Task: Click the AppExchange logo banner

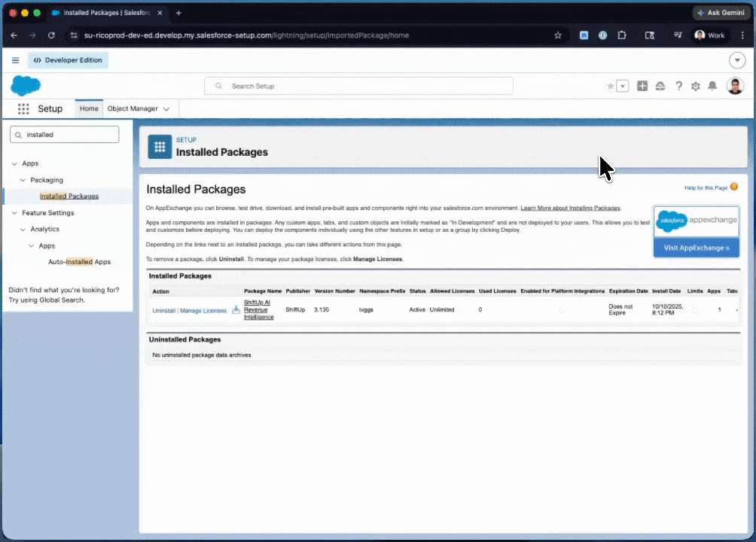Action: coord(697,221)
